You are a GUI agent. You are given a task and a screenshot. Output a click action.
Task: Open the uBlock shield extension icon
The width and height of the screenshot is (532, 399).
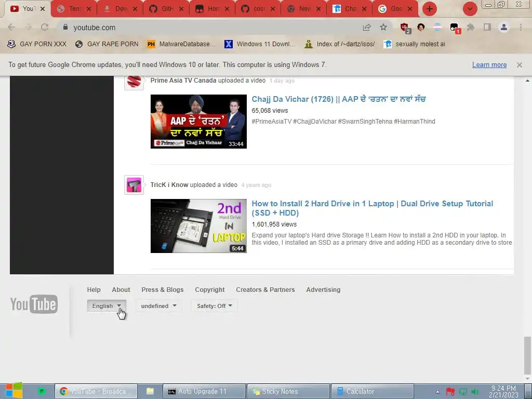(405, 28)
